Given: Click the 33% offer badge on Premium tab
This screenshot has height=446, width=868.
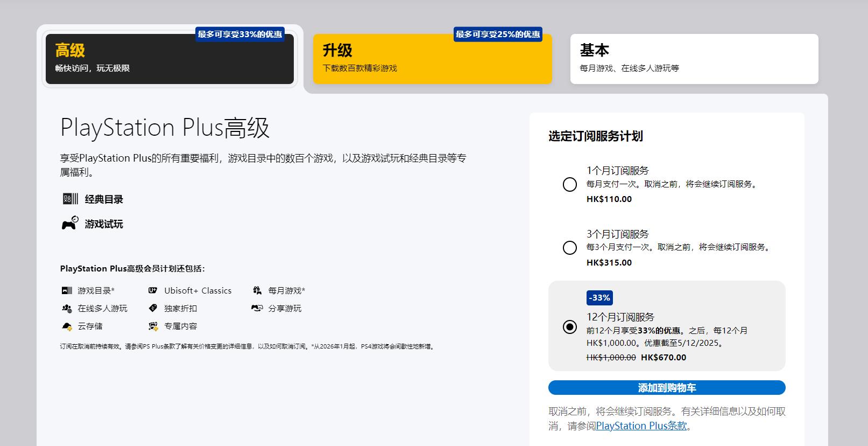Looking at the screenshot, I should pyautogui.click(x=239, y=34).
